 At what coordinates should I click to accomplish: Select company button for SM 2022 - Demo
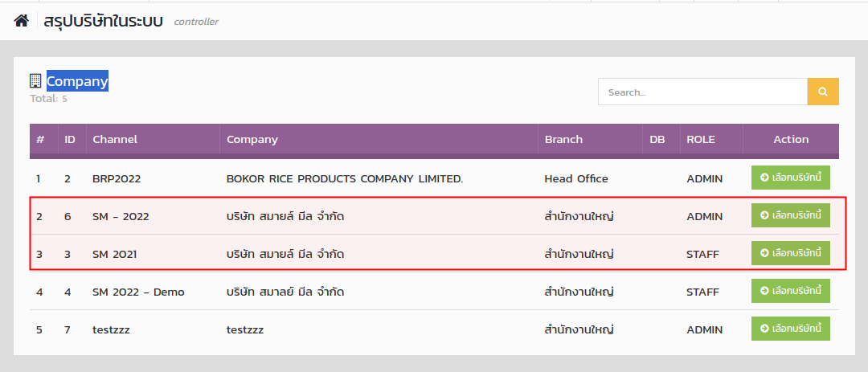pos(791,291)
